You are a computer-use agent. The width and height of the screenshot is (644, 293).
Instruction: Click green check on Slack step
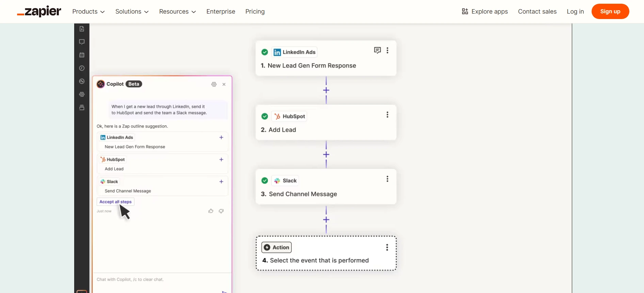click(x=264, y=180)
